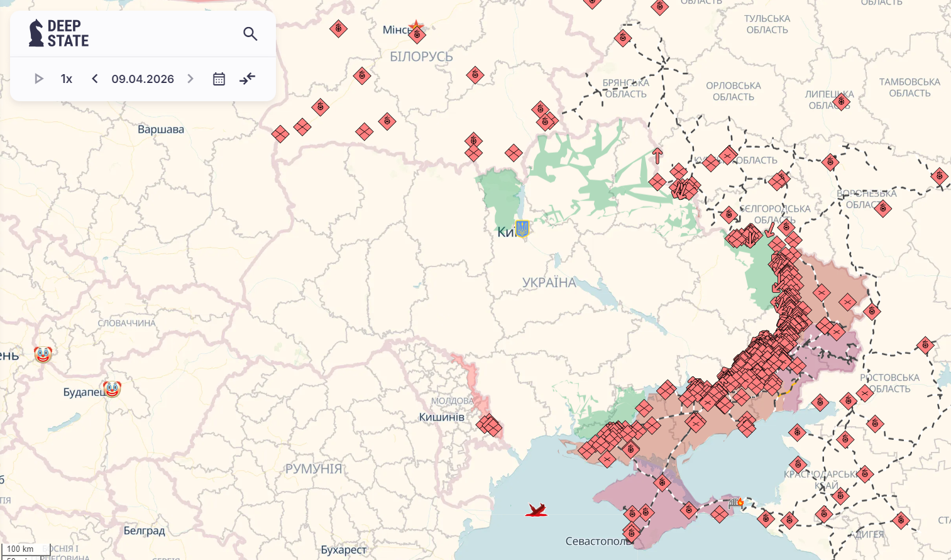Click the clown icon at Budapest
This screenshot has width=951, height=560.
click(x=112, y=389)
